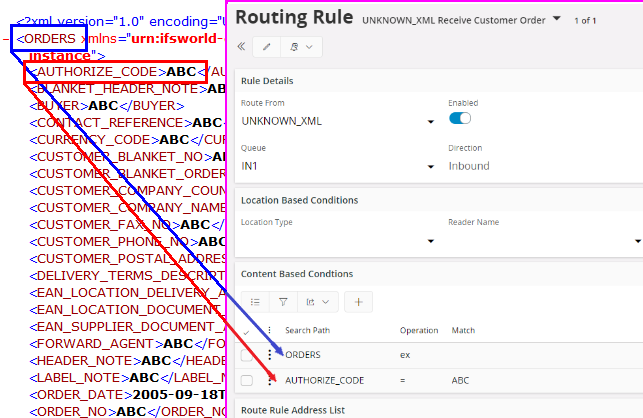
Task: Click the filter funnel icon
Action: click(283, 302)
